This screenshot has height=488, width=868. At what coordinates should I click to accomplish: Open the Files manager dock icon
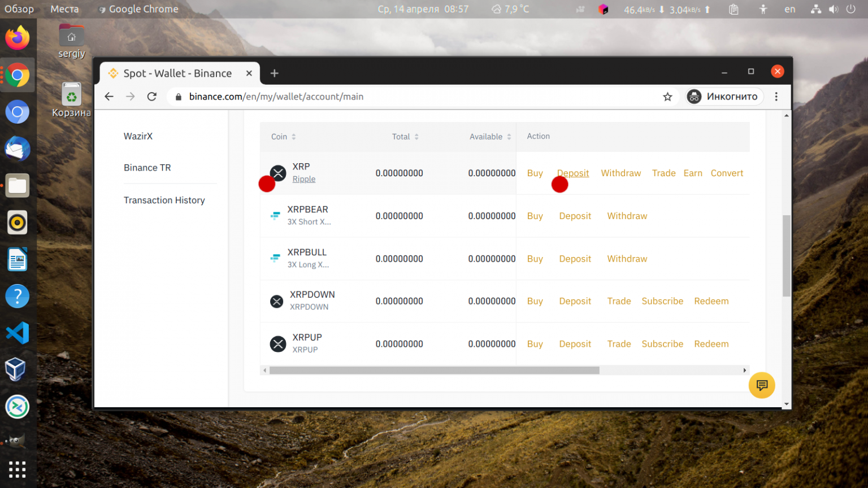click(x=18, y=186)
